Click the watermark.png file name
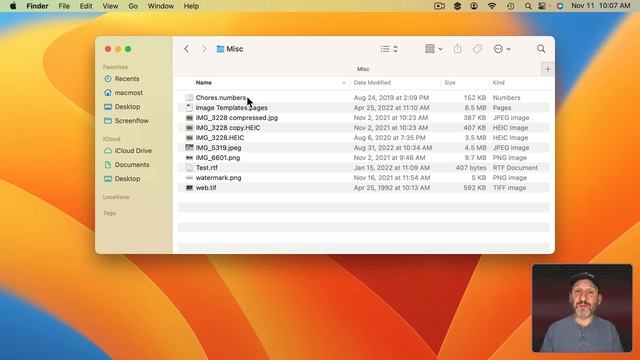This screenshot has height=360, width=640. coord(218,178)
